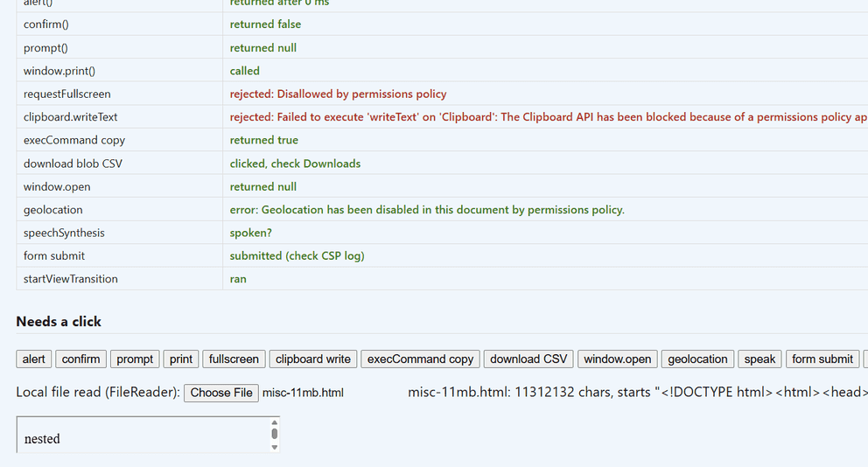Viewport: 868px width, 467px height.
Task: Click the execCommand copy button
Action: pyautogui.click(x=420, y=359)
